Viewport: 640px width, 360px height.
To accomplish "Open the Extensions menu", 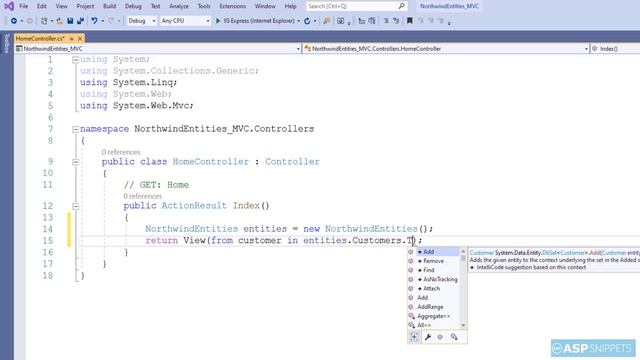I will click(233, 6).
